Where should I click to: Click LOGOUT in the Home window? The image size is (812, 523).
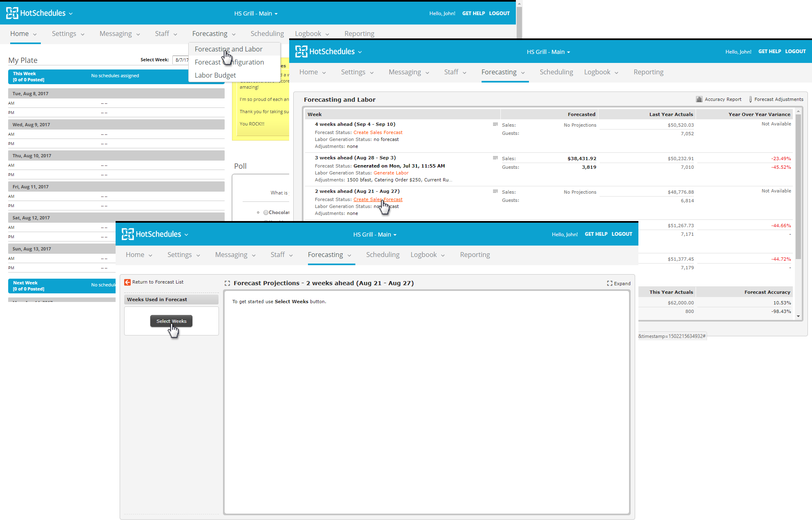tap(499, 13)
